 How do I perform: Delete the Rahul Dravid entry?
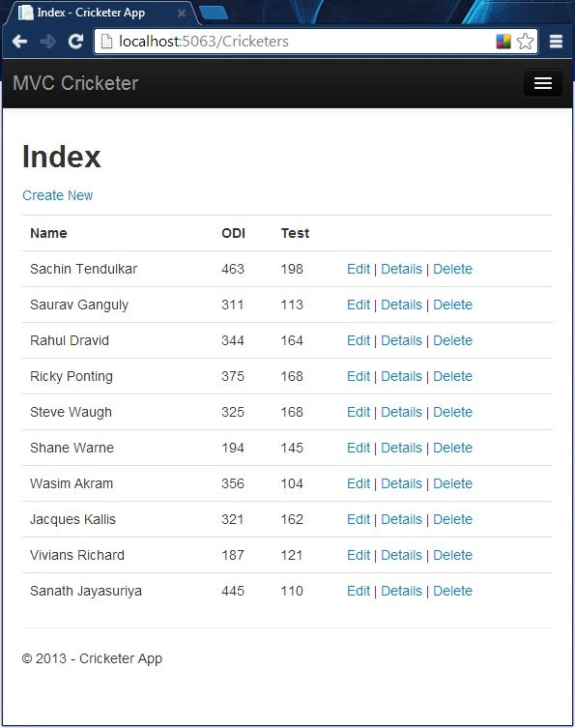pos(452,340)
